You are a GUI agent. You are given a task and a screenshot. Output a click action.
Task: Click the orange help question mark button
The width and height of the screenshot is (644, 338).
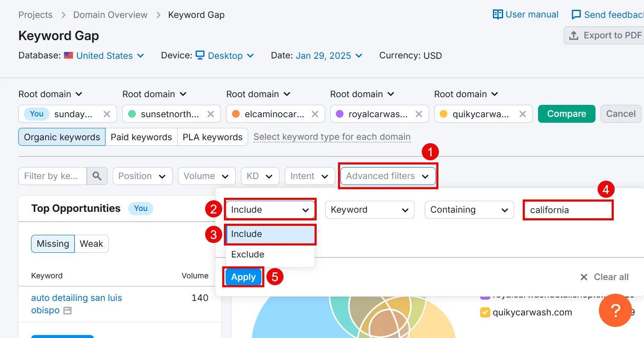click(615, 310)
